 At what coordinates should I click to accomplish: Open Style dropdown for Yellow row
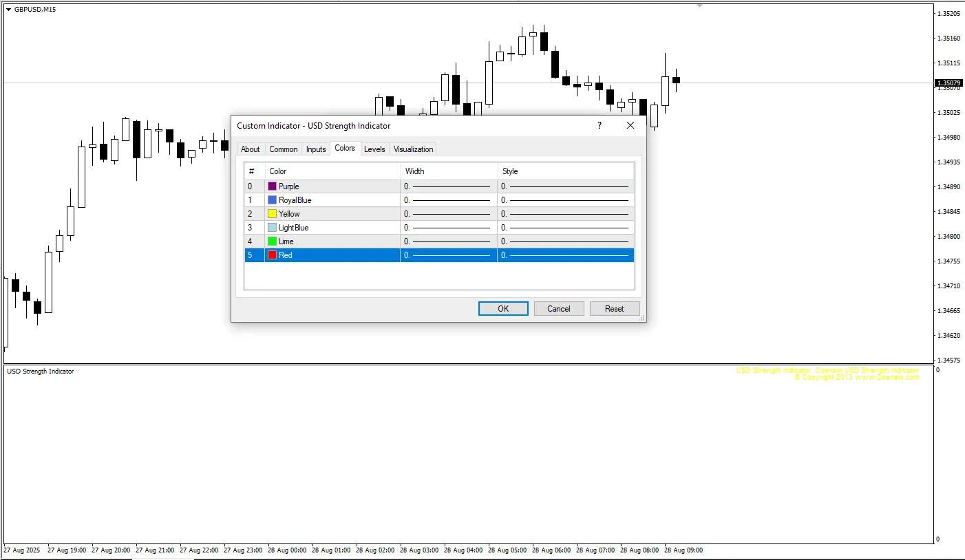pos(565,214)
